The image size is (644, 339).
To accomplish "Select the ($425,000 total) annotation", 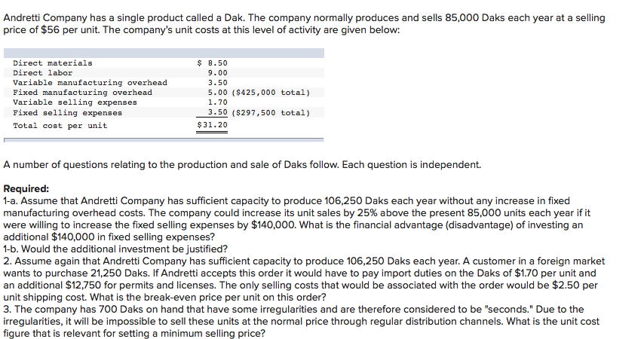I will pyautogui.click(x=271, y=93).
